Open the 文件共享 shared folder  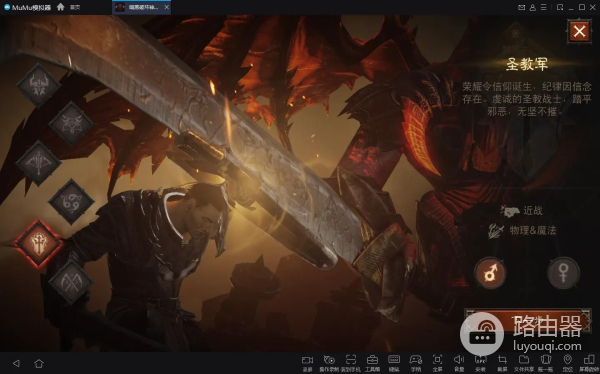pyautogui.click(x=524, y=363)
